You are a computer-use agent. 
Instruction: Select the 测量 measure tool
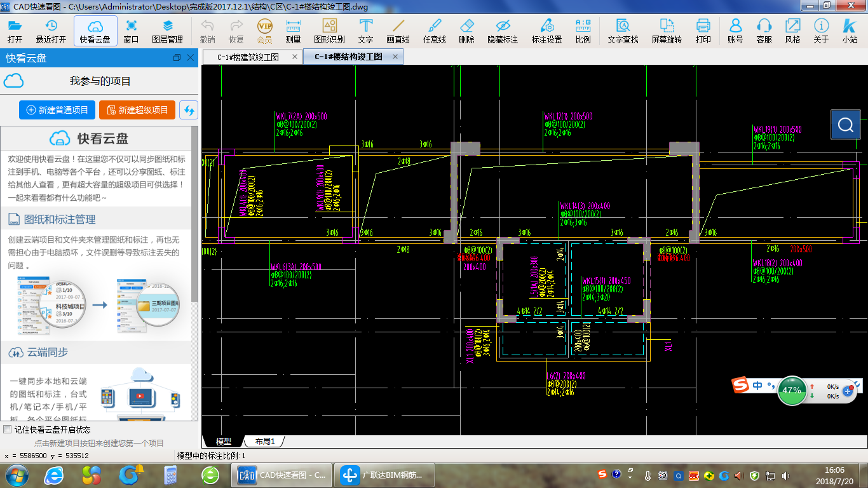pyautogui.click(x=294, y=31)
